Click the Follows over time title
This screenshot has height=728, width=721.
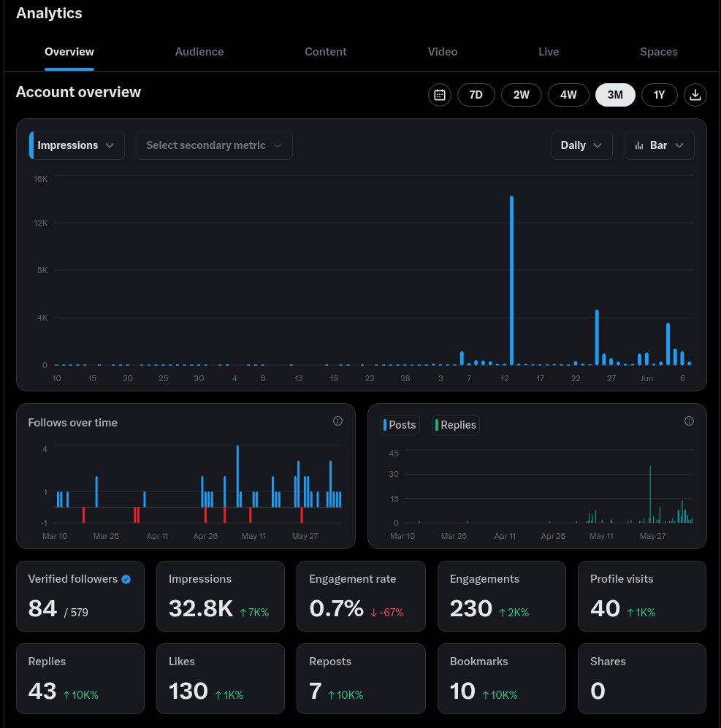73,423
